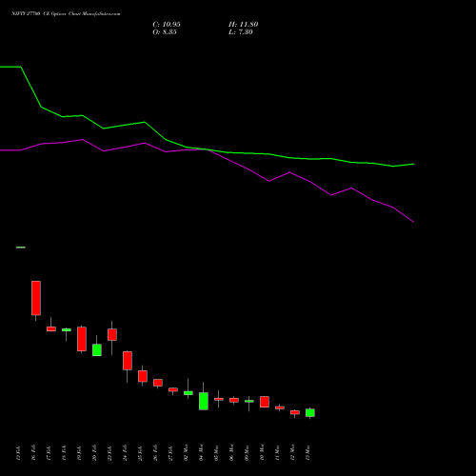Click the chart title text at top left
The height and width of the screenshot is (476, 476).
click(x=66, y=14)
